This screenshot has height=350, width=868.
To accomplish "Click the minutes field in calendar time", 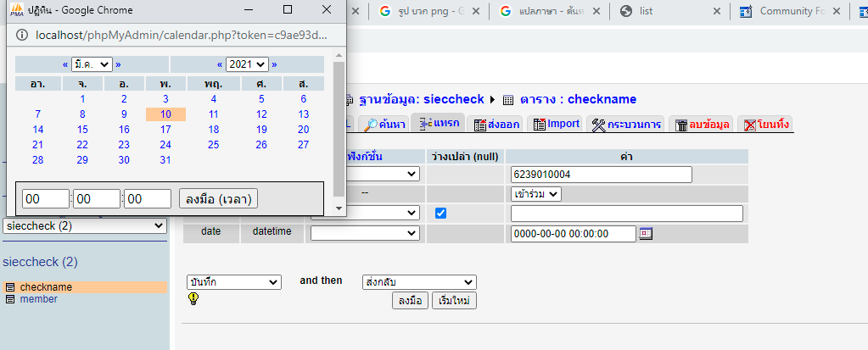I will (97, 199).
